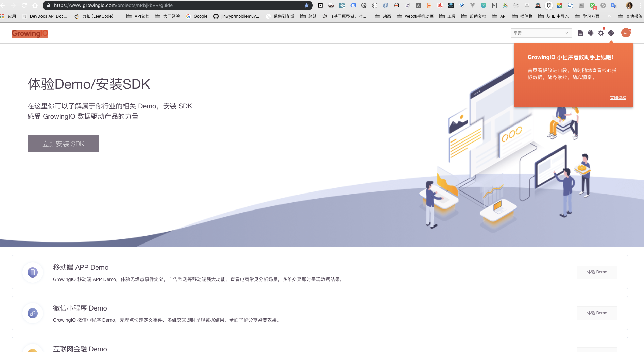Open the js基于原型链 bookmark
The width and height of the screenshot is (644, 352).
(x=344, y=16)
